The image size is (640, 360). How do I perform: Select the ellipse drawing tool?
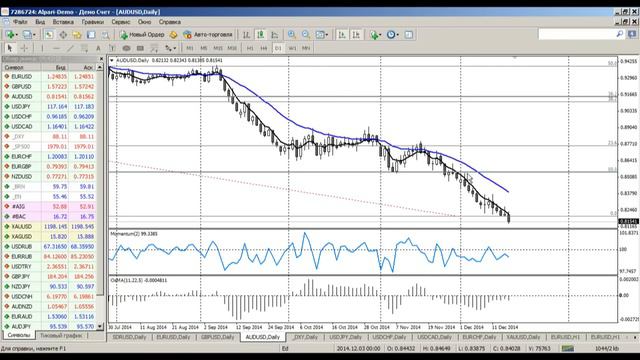click(126, 48)
